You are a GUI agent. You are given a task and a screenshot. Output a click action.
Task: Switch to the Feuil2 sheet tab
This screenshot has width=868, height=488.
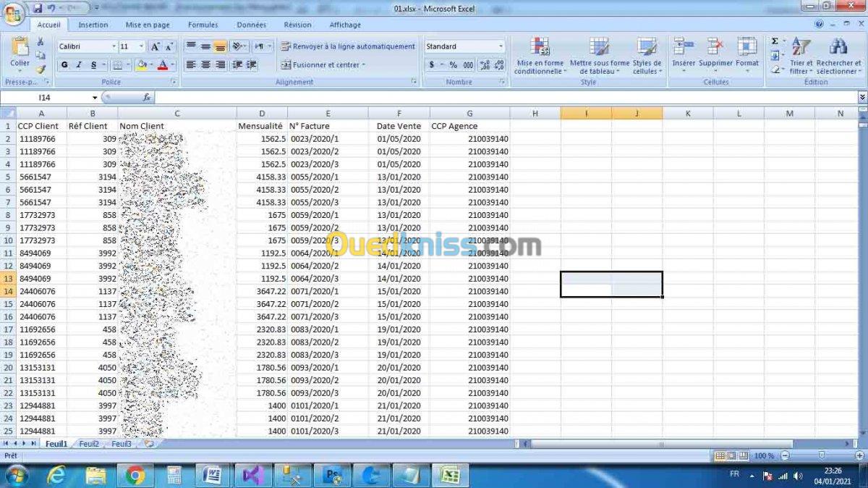(89, 444)
